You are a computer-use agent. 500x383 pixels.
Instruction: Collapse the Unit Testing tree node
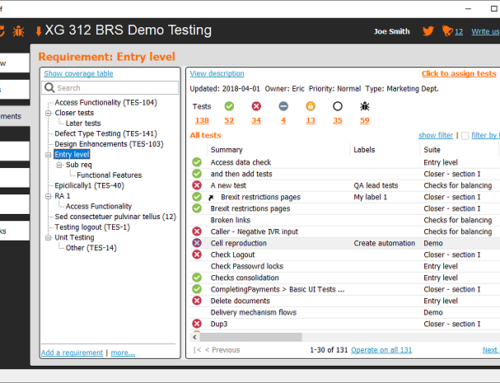(48, 238)
